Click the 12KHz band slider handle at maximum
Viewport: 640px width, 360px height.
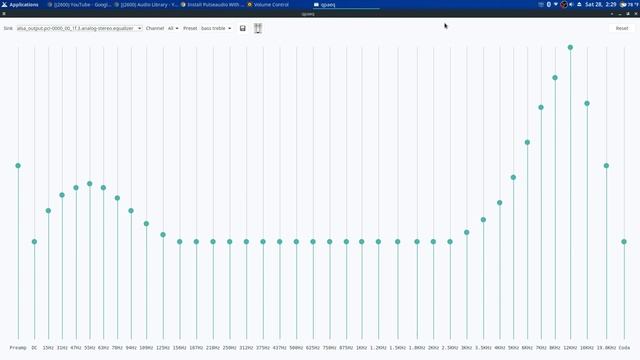570,47
